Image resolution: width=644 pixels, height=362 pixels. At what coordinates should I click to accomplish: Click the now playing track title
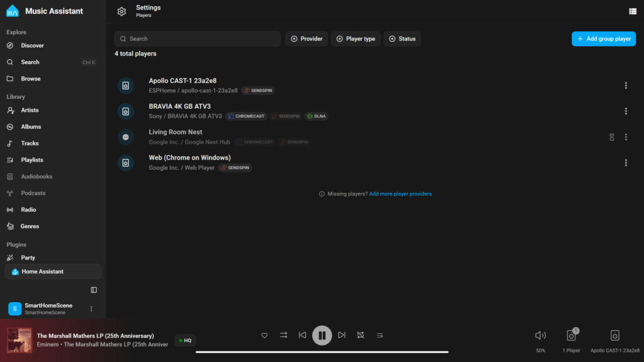click(96, 336)
